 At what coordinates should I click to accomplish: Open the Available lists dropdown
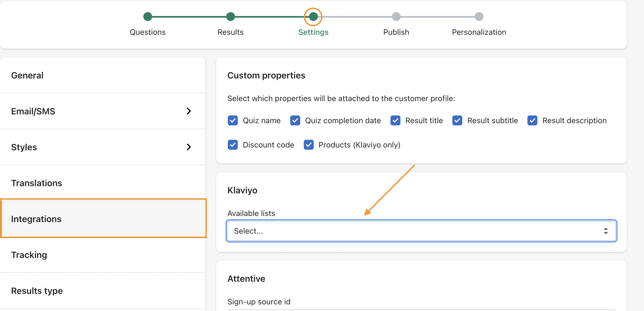pos(421,231)
